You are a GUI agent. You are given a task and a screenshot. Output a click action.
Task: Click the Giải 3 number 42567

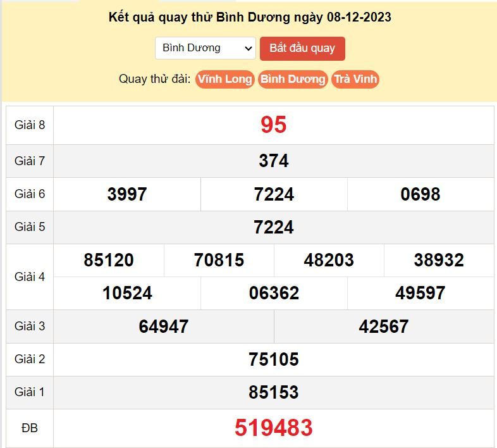[x=384, y=327]
